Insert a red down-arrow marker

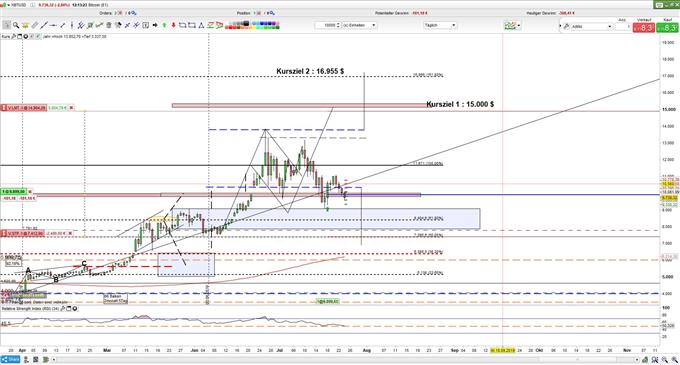(173, 25)
